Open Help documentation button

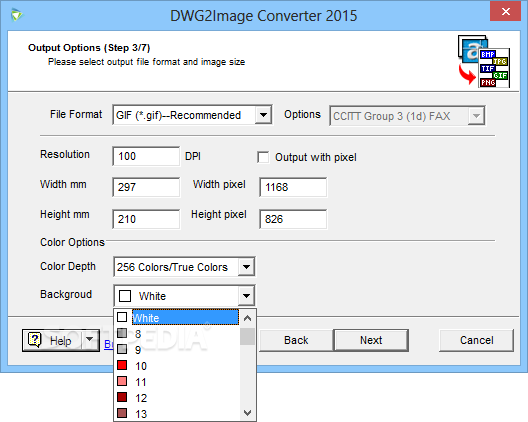click(61, 340)
